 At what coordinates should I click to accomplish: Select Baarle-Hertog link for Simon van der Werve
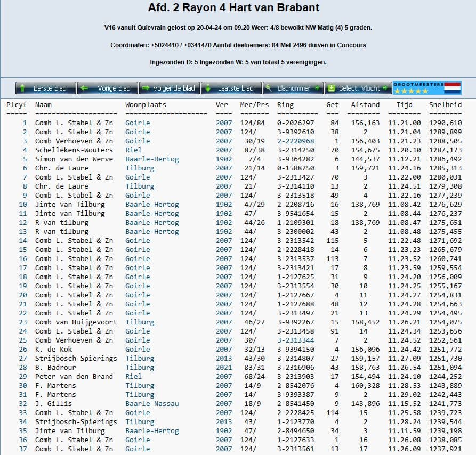(152, 159)
